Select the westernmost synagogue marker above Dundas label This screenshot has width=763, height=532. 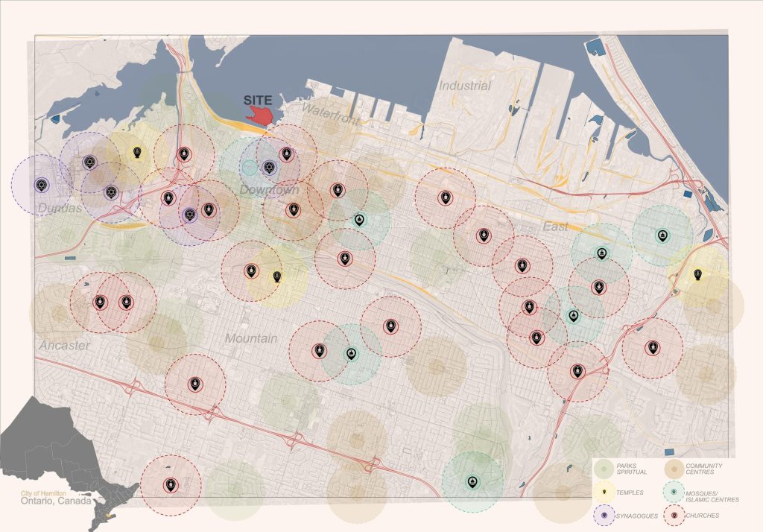pos(42,185)
